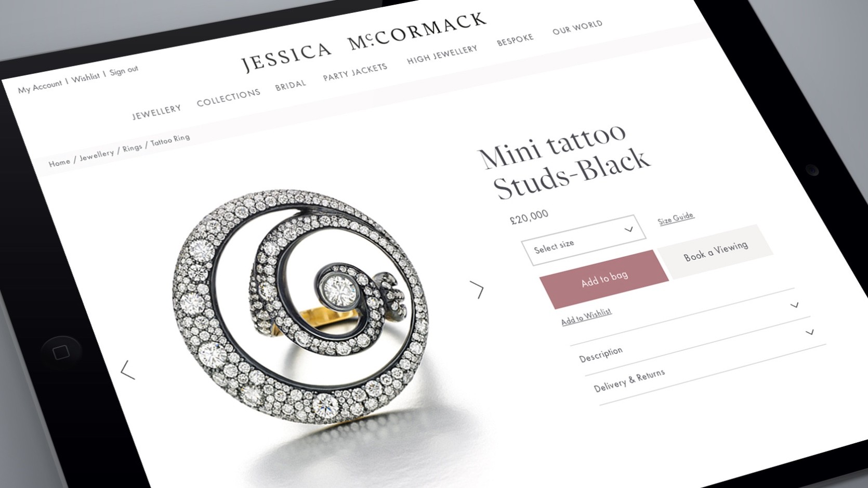The height and width of the screenshot is (488, 868).
Task: Show the previous product image arrow
Action: point(127,370)
